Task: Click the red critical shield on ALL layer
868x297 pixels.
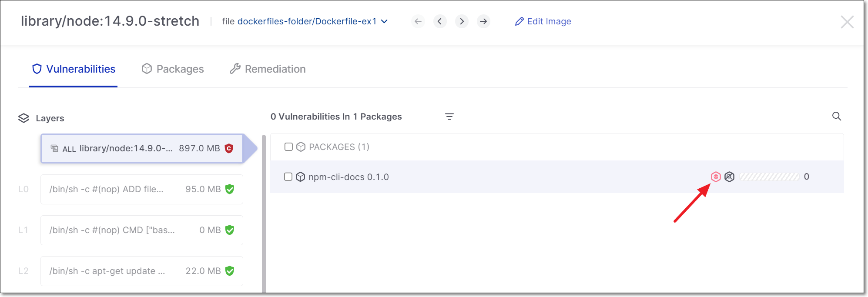Action: tap(229, 148)
